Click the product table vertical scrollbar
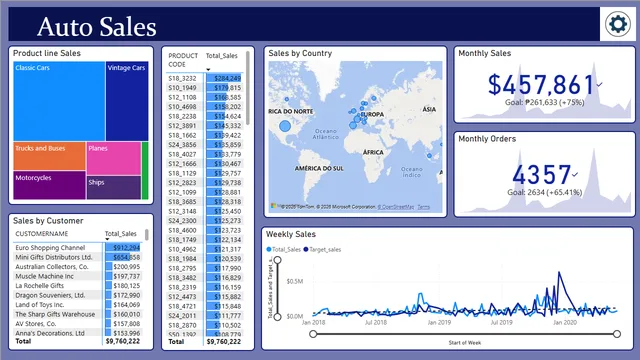This screenshot has width=640, height=360. click(247, 88)
